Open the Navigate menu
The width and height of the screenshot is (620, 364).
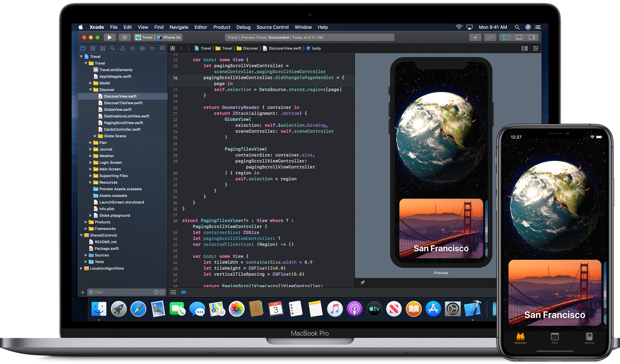[x=179, y=27]
